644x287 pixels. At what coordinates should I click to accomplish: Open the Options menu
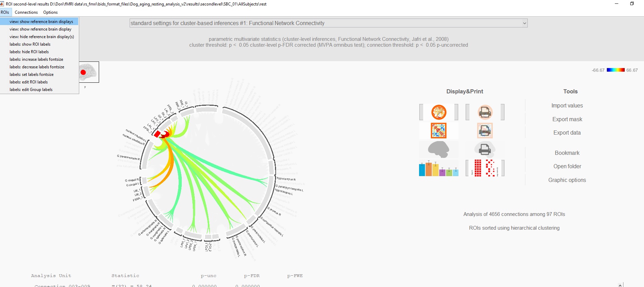click(50, 12)
